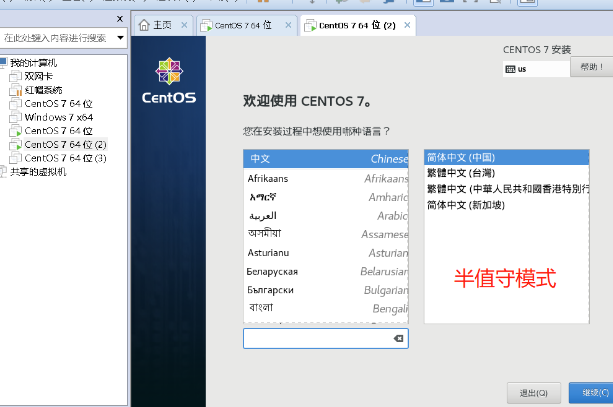Select Asturianu language row
This screenshot has width=613, height=407.
[x=326, y=253]
